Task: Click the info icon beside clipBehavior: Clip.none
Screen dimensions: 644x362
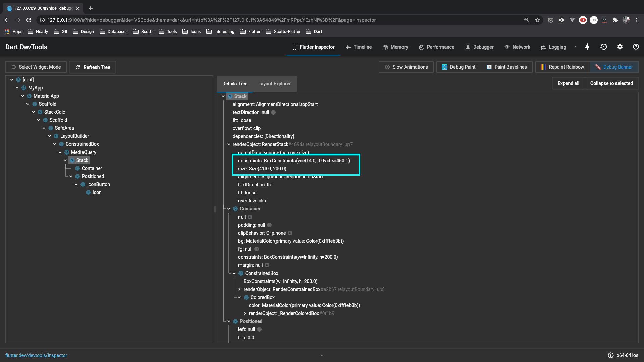Action: click(x=290, y=233)
